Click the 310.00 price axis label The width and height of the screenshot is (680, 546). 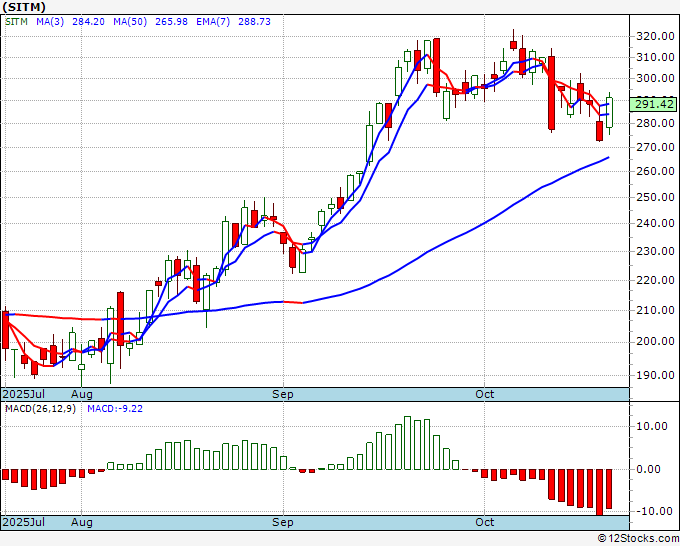655,57
